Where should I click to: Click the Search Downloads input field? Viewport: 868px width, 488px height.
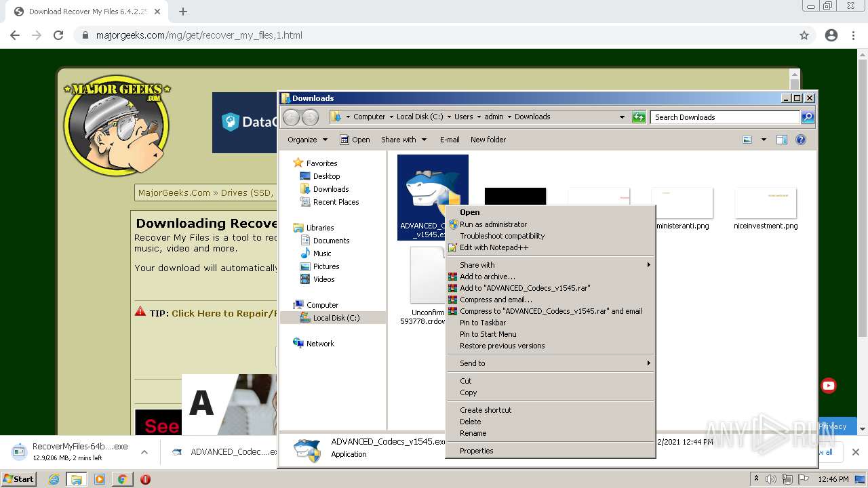tap(725, 117)
